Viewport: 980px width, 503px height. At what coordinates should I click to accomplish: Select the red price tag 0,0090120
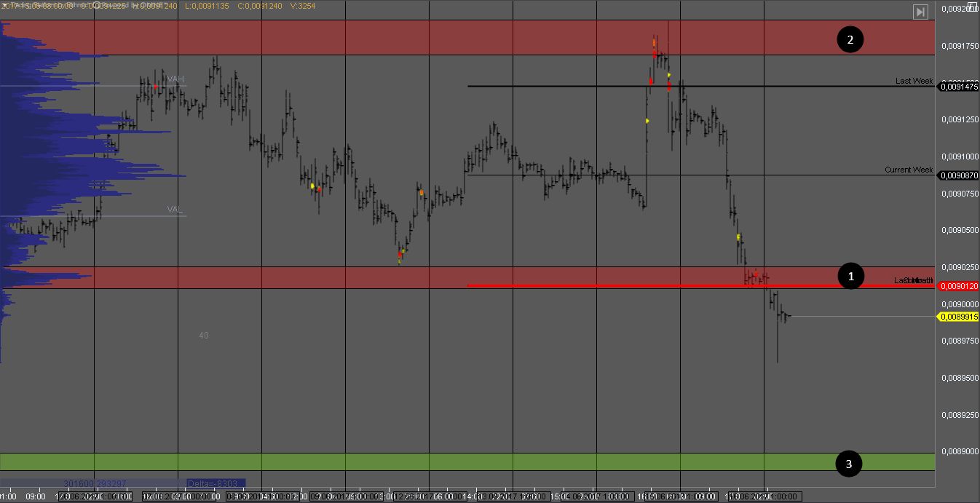click(958, 286)
